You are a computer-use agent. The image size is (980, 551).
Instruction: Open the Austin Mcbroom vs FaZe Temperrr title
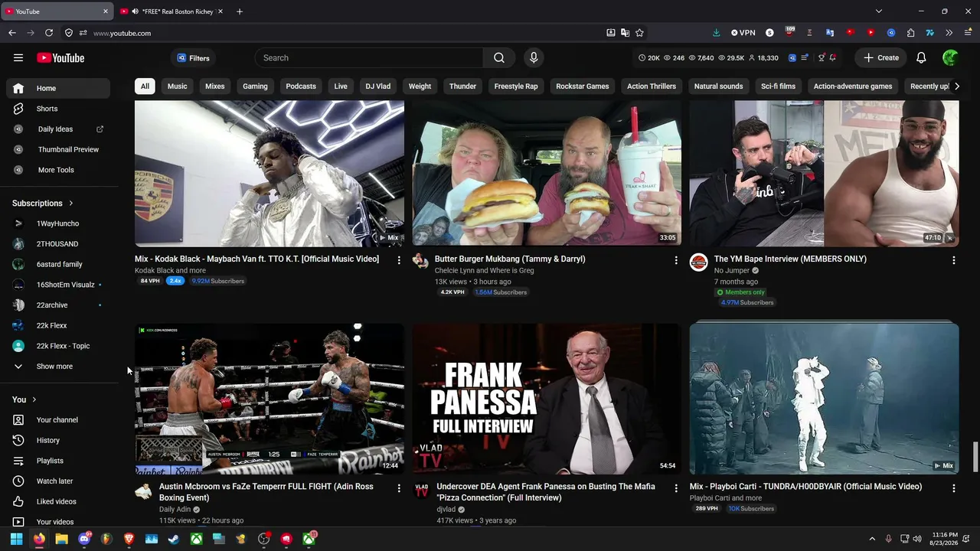pos(266,492)
